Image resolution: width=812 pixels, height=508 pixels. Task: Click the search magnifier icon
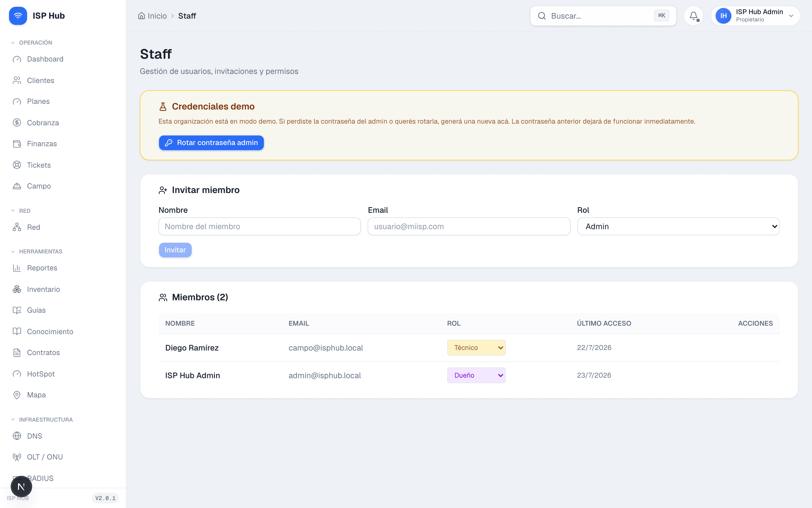click(x=542, y=16)
